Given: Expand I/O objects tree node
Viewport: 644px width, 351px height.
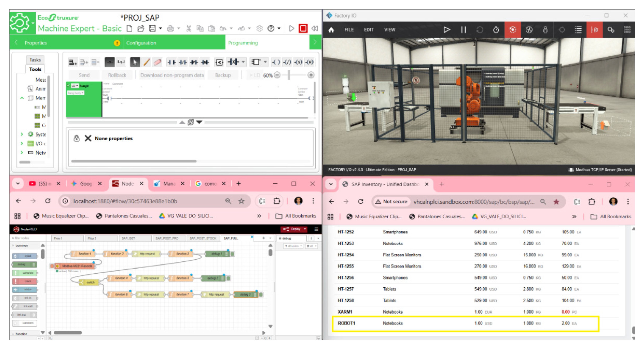Looking at the screenshot, I should [x=22, y=144].
